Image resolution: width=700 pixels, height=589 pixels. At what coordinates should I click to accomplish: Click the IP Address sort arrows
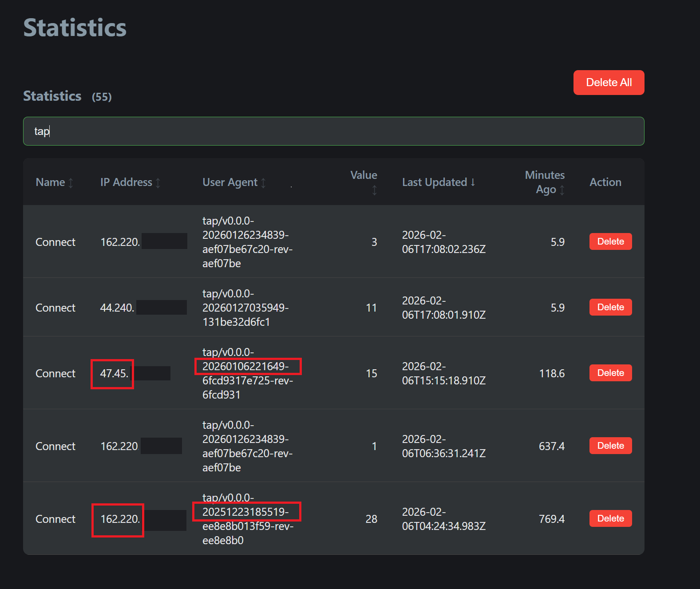tap(158, 183)
